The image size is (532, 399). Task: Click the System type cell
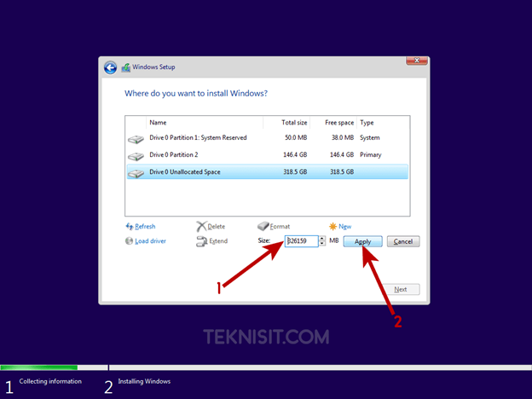tap(370, 138)
